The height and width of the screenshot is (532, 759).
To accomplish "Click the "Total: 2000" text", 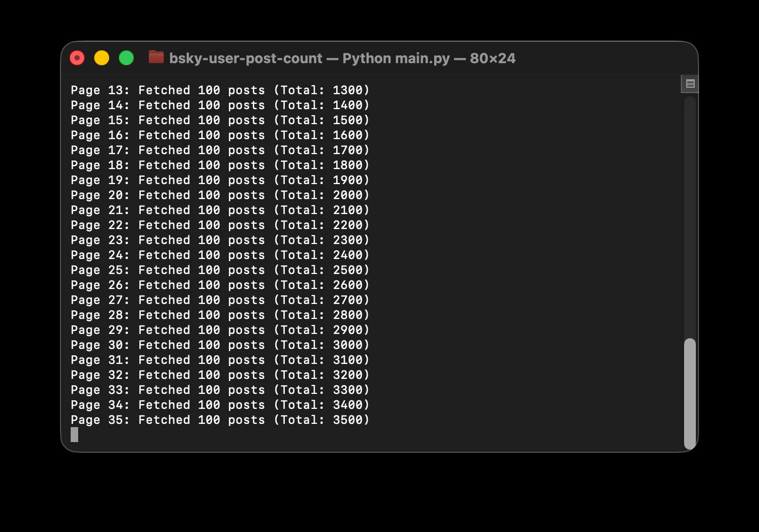I will point(321,195).
